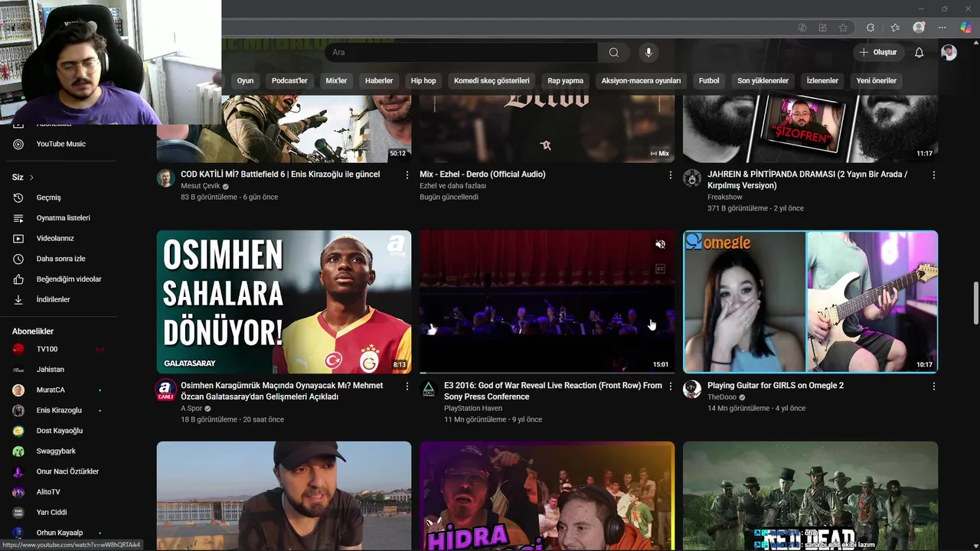
Task: Open E3 2016 God of War Reveal title
Action: point(553,391)
